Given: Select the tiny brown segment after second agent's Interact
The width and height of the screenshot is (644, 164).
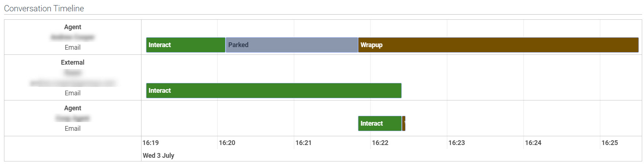Looking at the screenshot, I should point(404,123).
